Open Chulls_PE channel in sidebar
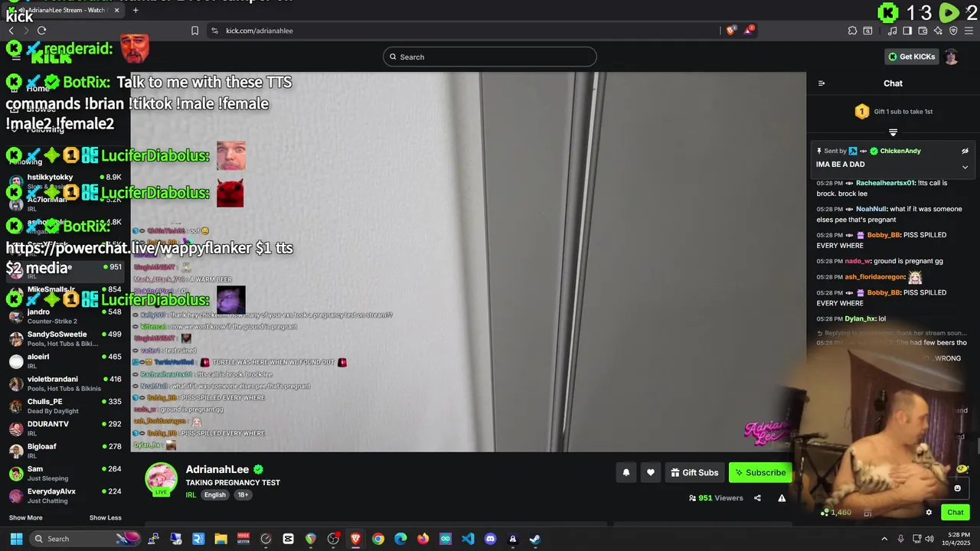Viewport: 980px width, 551px height. tap(65, 406)
